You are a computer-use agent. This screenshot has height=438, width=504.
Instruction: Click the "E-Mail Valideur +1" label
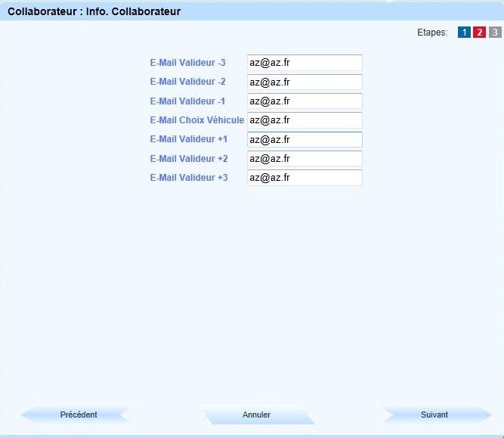click(x=188, y=139)
